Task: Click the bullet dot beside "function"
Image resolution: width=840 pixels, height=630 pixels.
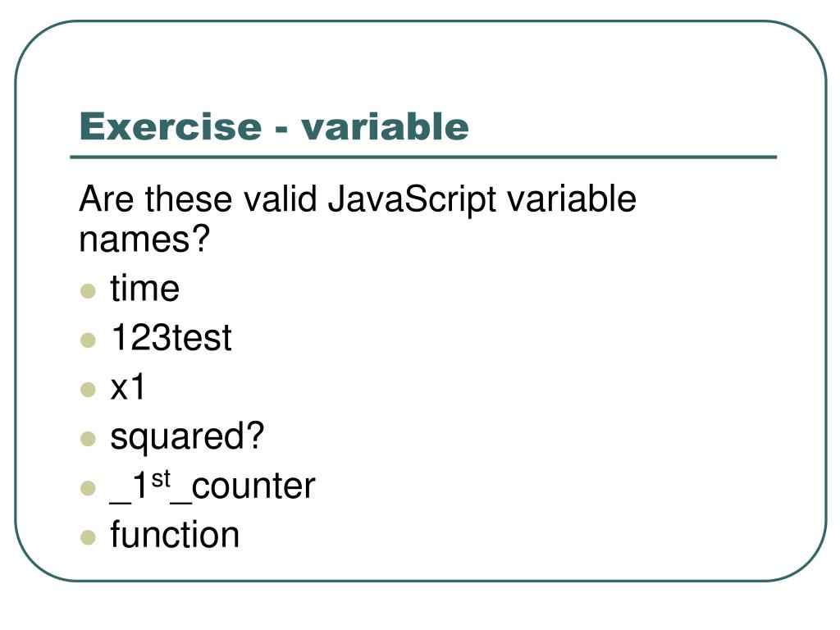Action: 89,537
